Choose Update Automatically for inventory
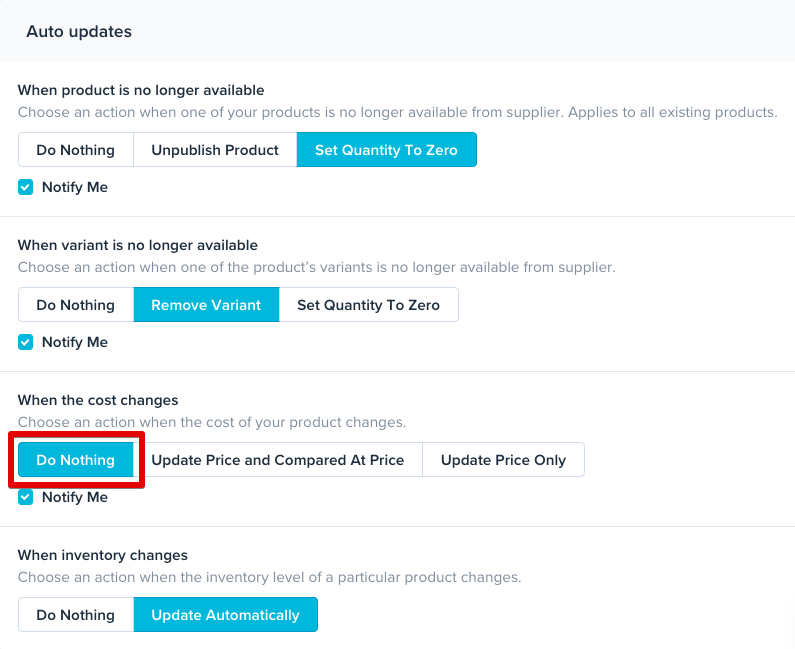Image resolution: width=795 pixels, height=649 pixels. [225, 615]
